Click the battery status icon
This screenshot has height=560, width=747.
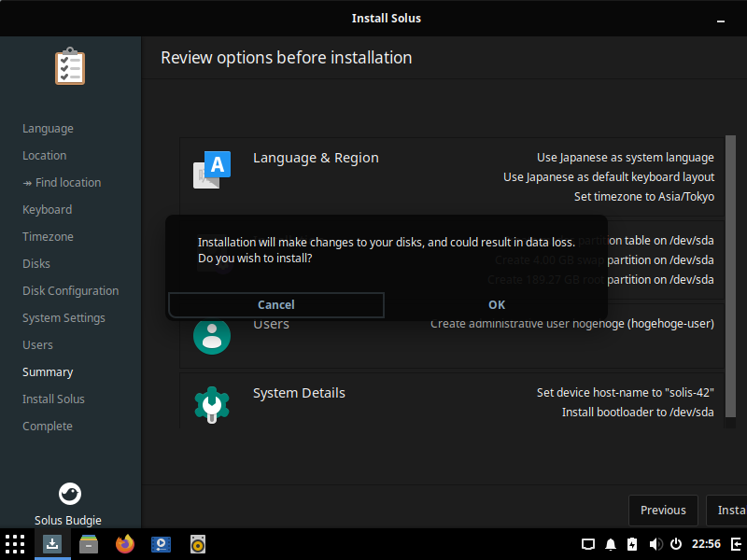pyautogui.click(x=632, y=544)
